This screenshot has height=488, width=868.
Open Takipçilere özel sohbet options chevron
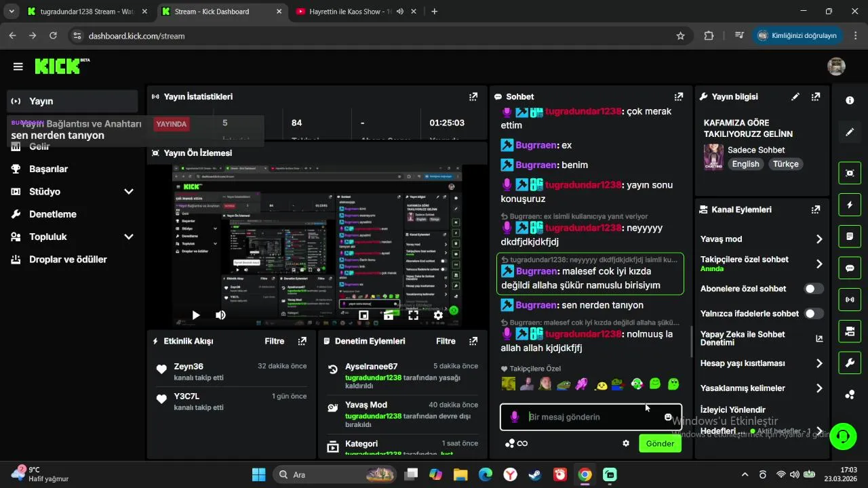tap(819, 264)
